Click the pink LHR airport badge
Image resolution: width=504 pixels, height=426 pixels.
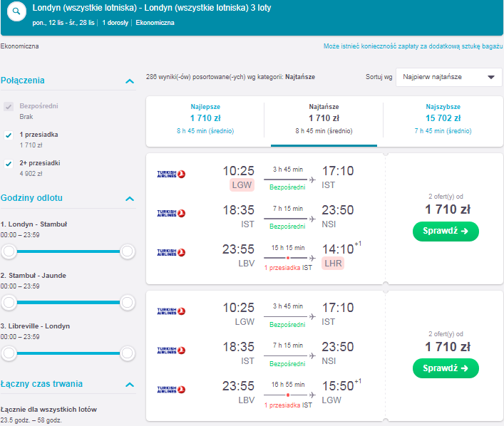pyautogui.click(x=333, y=263)
